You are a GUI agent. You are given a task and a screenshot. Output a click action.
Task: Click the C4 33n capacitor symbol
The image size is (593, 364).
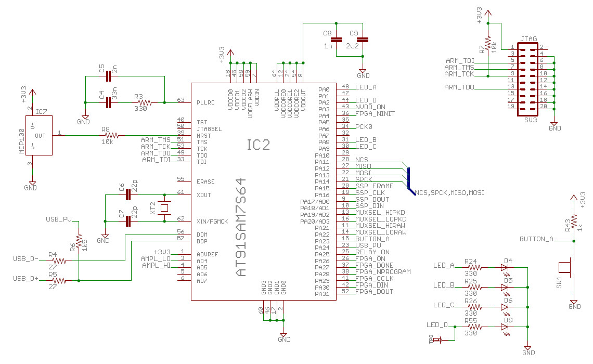[x=109, y=102]
